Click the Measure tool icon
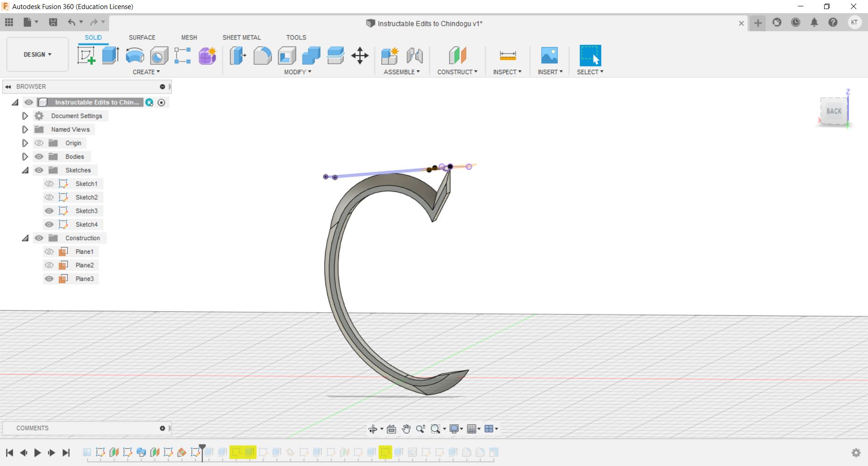Image resolution: width=868 pixels, height=466 pixels. pos(508,56)
